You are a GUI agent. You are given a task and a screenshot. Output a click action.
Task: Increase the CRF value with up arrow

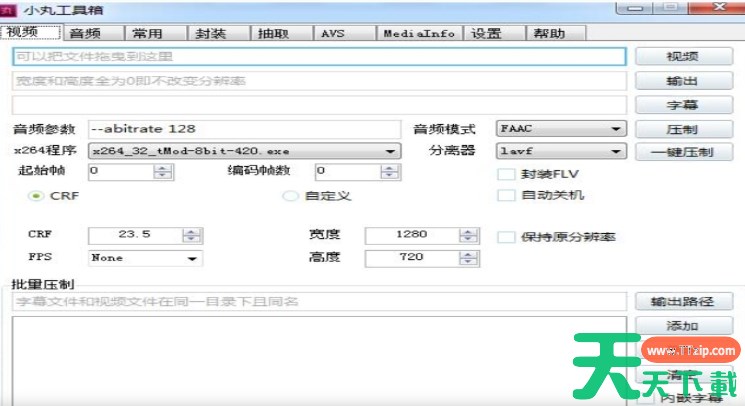tap(192, 231)
